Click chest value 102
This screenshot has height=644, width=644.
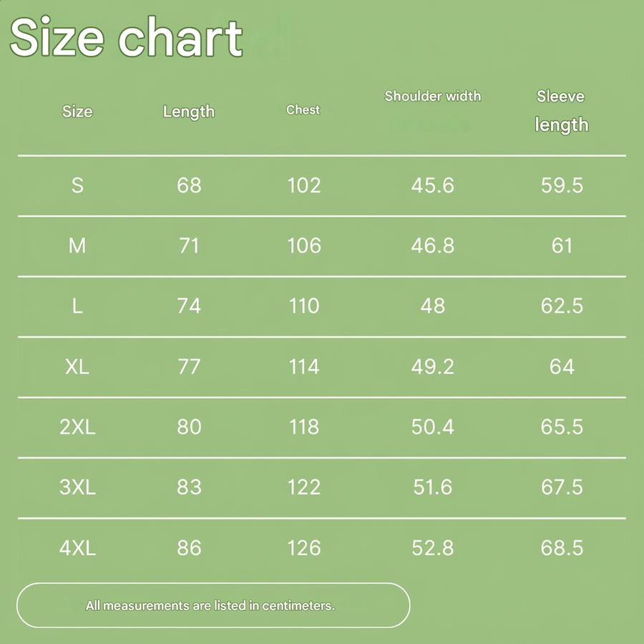pos(304,185)
